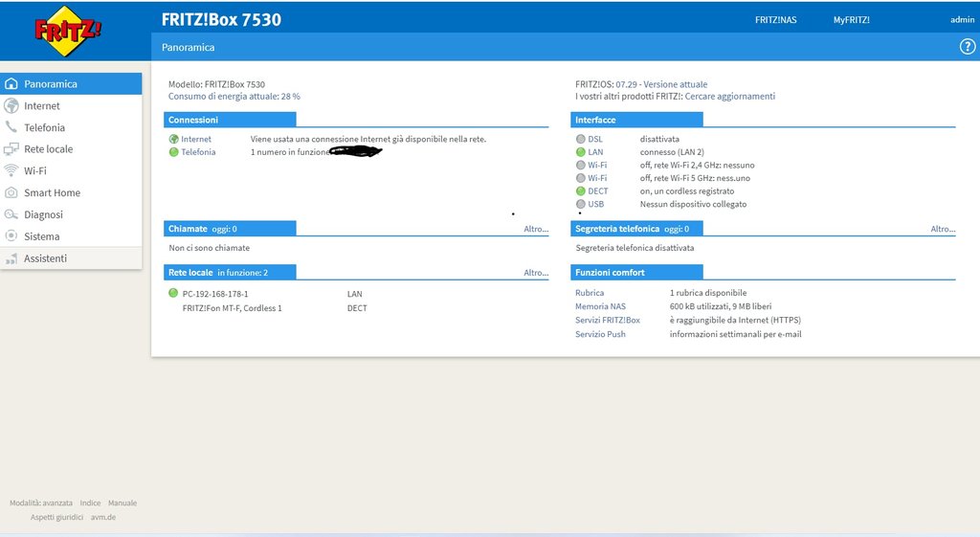Screen dimensions: 980x537
Task: Click the Telefonia phone icon in sidebar
Action: click(11, 127)
